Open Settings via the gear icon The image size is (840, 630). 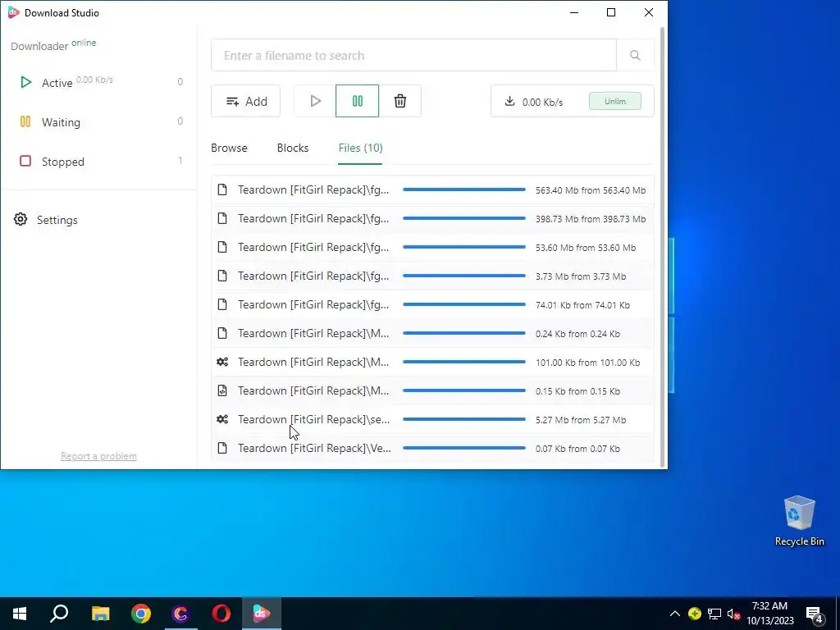click(x=21, y=219)
